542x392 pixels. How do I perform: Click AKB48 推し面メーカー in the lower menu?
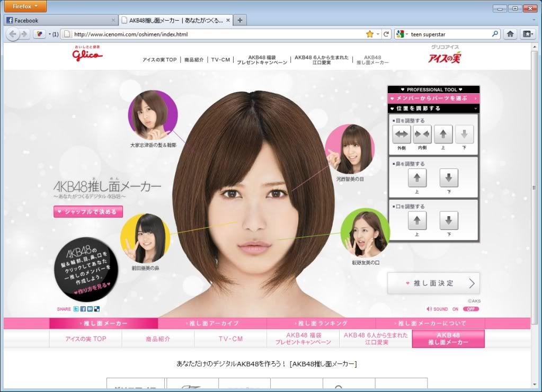448,339
